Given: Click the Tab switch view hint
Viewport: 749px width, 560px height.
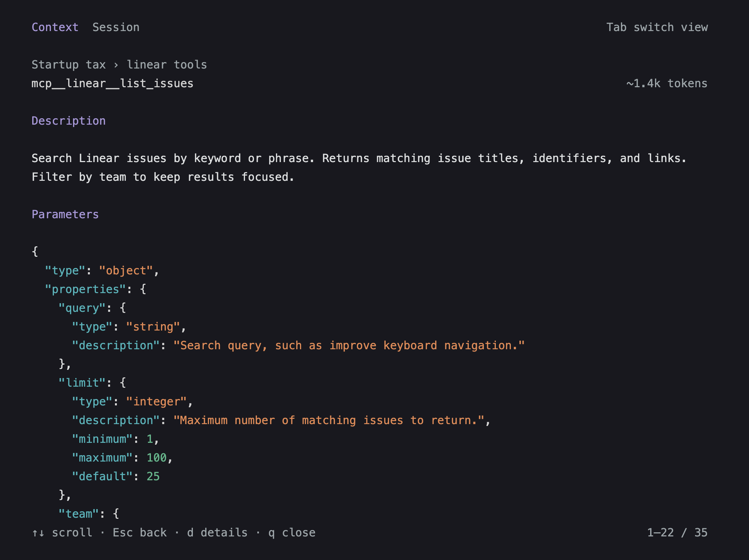Looking at the screenshot, I should click(657, 27).
